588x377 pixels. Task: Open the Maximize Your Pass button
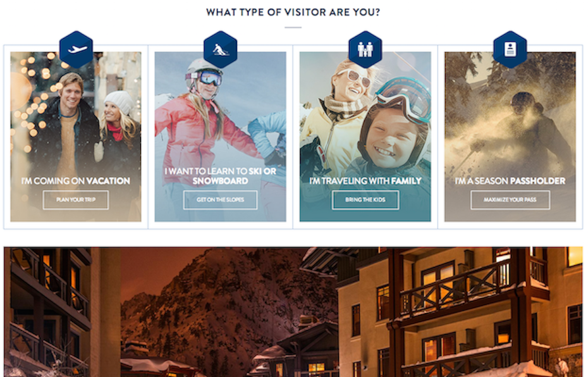[510, 200]
